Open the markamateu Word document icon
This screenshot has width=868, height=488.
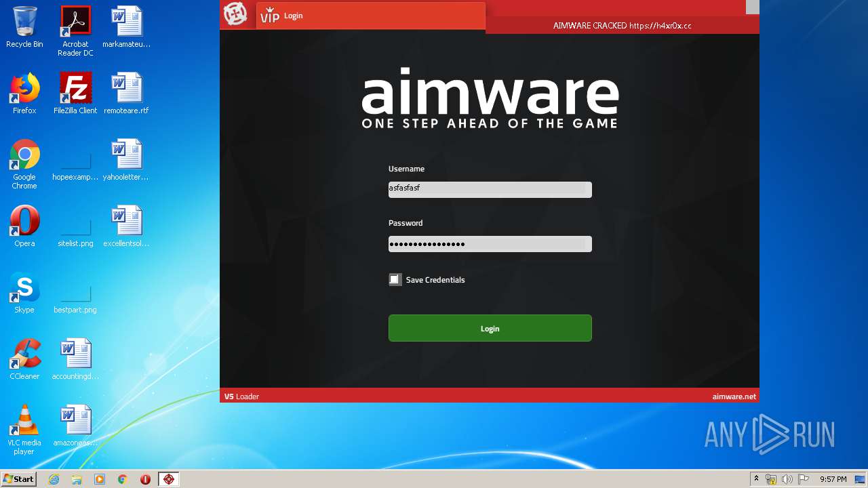[x=126, y=27]
